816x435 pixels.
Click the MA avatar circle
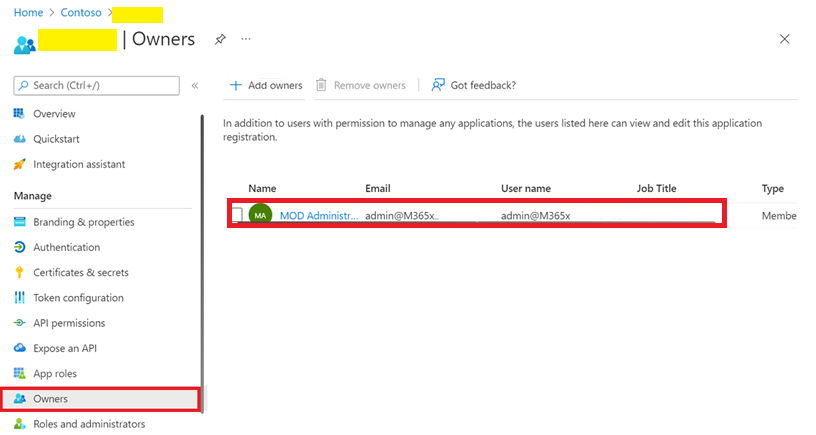tap(260, 215)
